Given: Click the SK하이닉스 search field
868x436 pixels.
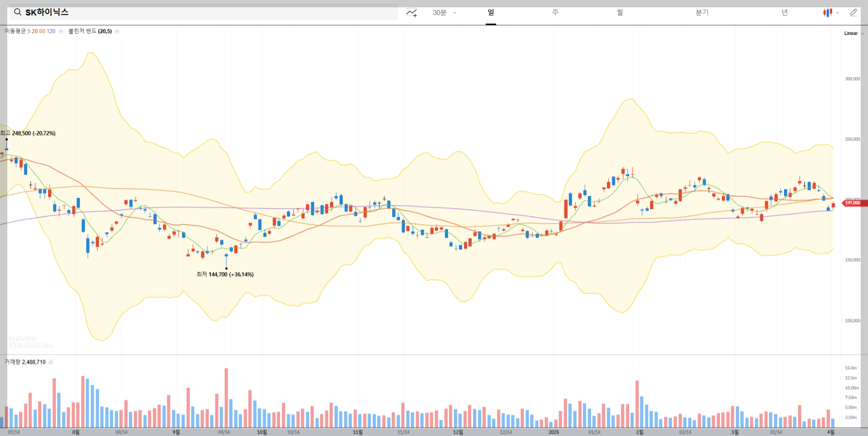Looking at the screenshot, I should pos(203,12).
